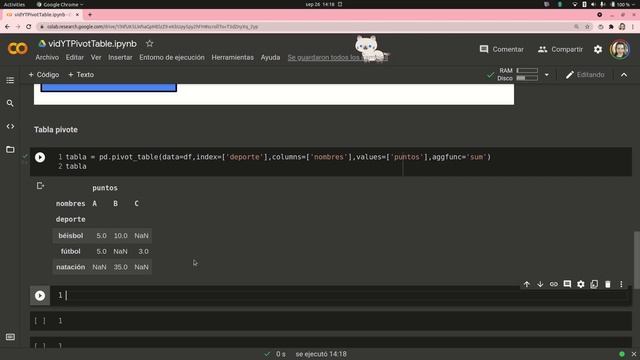
Task: Open the command palette icon at sidebar bottom
Action: [10, 337]
